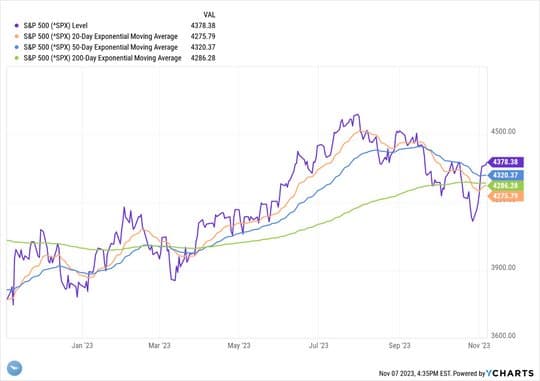This screenshot has height=381, width=540.
Task: Select the 'S&P 500 (^SPX) Level' legend label
Action: (55, 25)
